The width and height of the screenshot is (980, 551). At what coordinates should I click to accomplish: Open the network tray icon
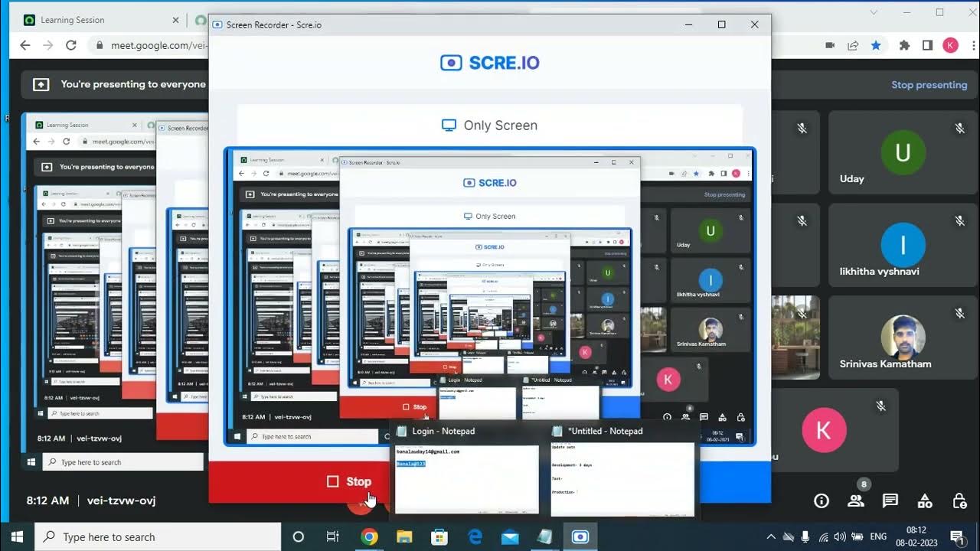pyautogui.click(x=824, y=536)
